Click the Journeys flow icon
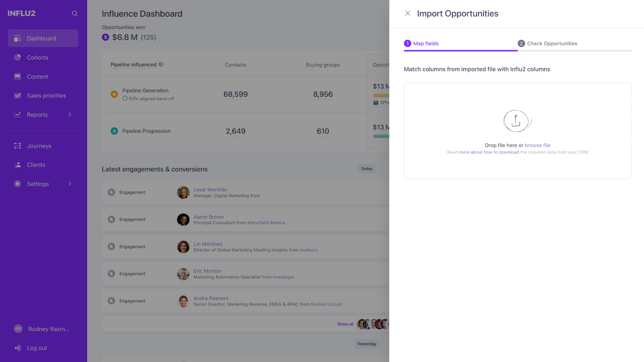 coord(17,146)
